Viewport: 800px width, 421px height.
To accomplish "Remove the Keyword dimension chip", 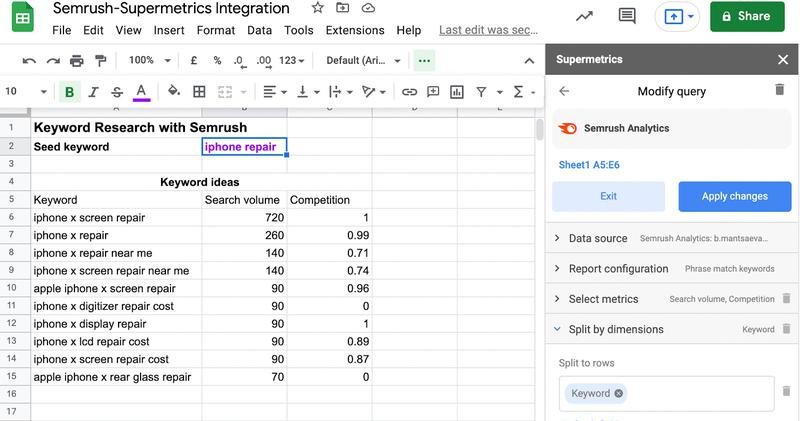I will [x=618, y=393].
